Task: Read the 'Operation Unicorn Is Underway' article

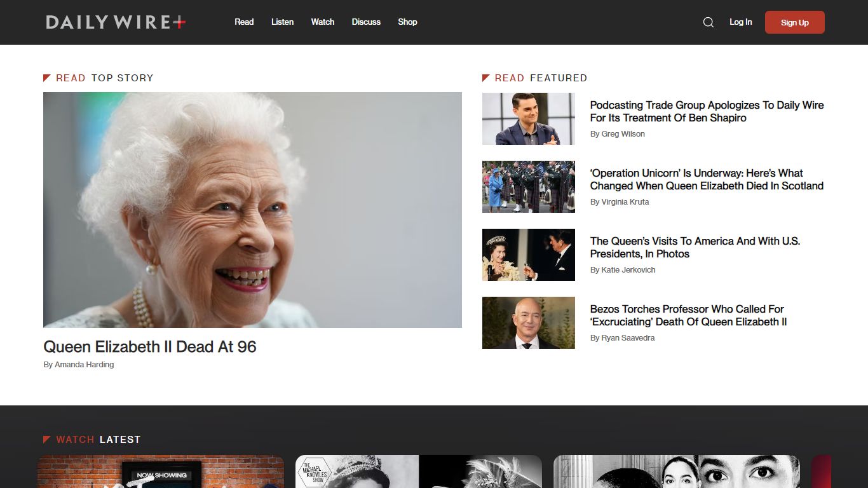Action: [707, 179]
